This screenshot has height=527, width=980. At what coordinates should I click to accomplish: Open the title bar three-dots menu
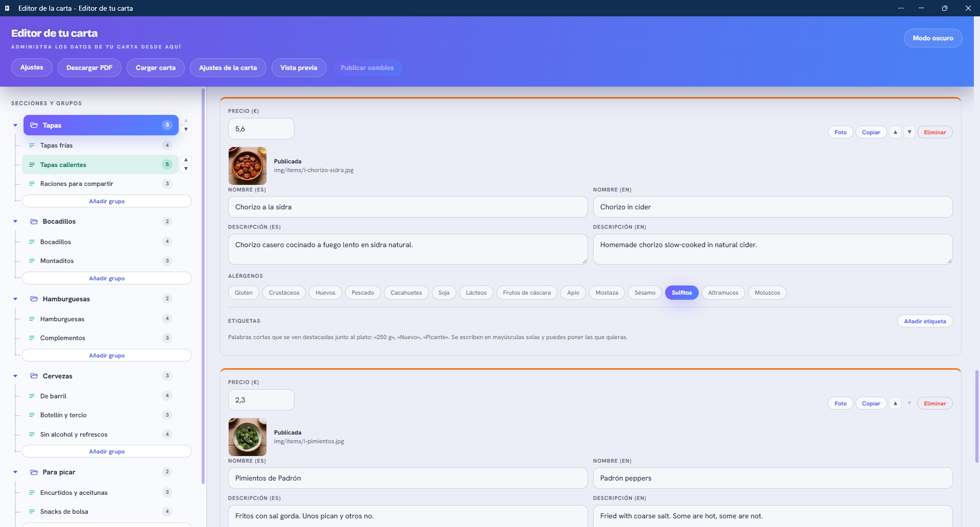click(901, 8)
